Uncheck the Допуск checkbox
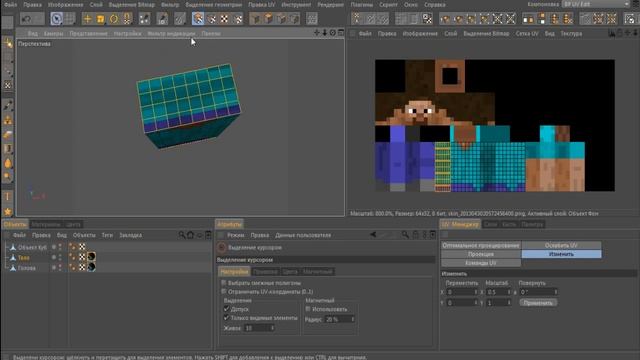Screen dimensions: 640x360 click(226, 309)
